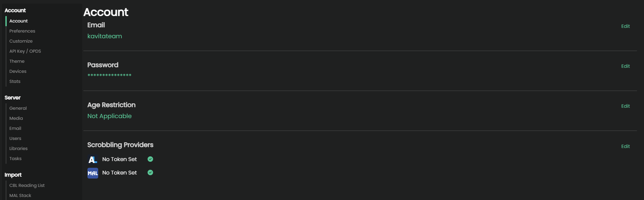Click the AniList provider icon
644x200 pixels.
(92, 159)
